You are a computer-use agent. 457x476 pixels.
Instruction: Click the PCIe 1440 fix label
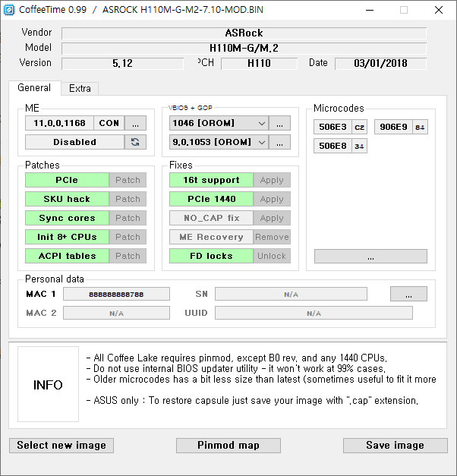pyautogui.click(x=211, y=199)
